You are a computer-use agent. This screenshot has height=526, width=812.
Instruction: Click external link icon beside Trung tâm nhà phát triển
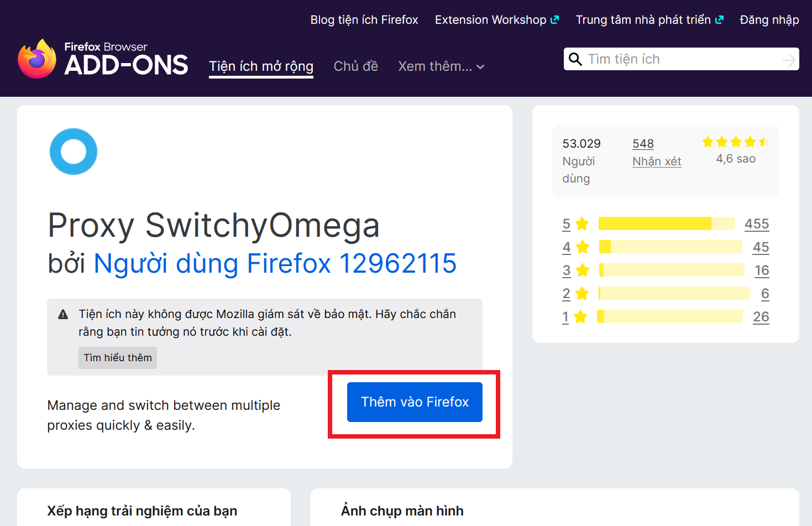pyautogui.click(x=719, y=19)
